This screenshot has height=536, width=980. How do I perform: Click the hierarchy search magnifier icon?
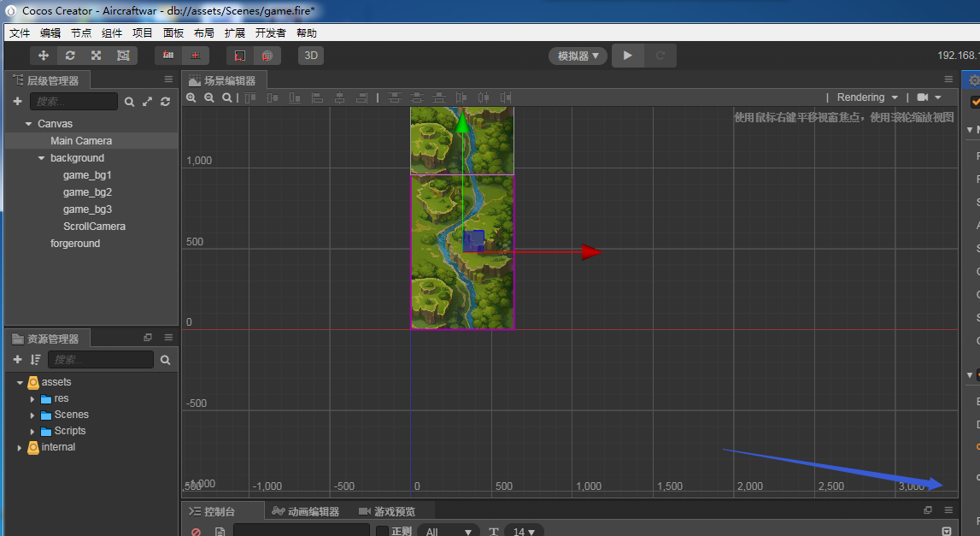point(129,102)
